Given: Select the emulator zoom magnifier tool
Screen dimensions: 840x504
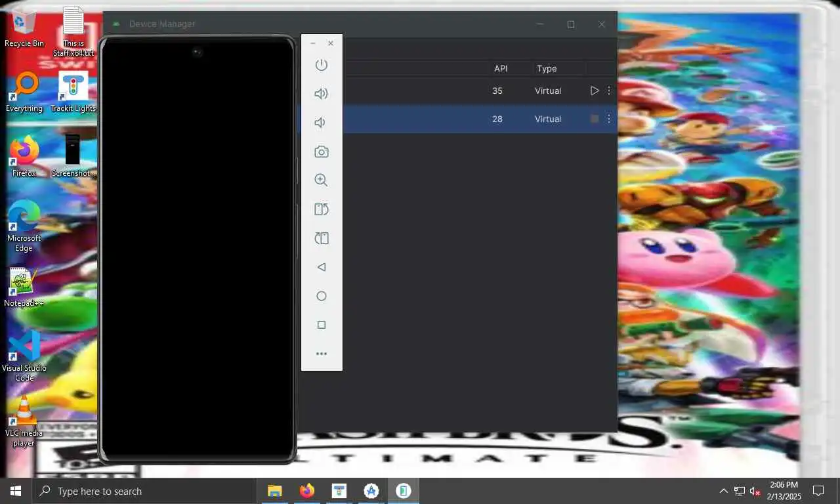Looking at the screenshot, I should (x=321, y=180).
